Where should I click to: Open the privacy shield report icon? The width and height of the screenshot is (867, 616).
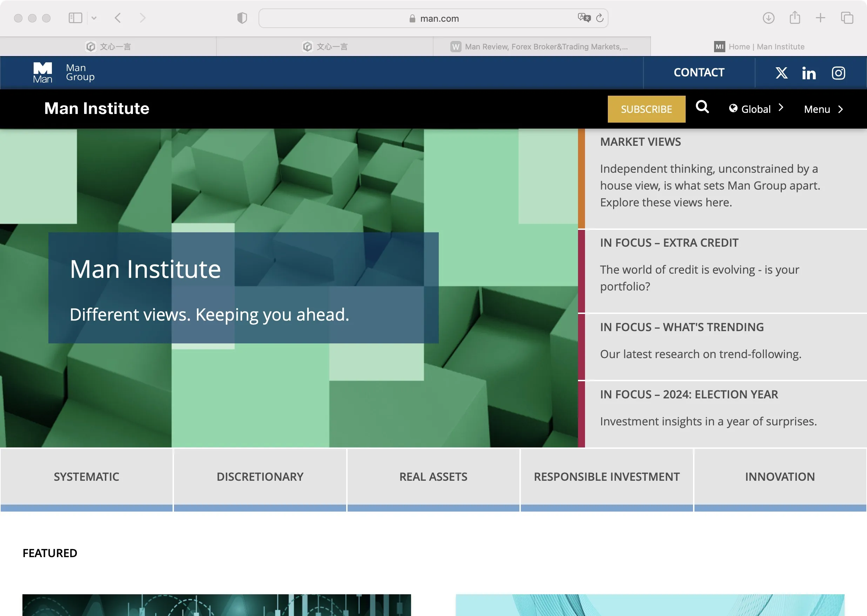pos(242,18)
